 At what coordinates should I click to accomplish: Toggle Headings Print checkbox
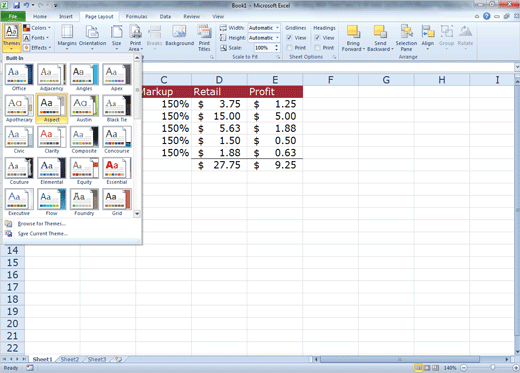point(317,48)
